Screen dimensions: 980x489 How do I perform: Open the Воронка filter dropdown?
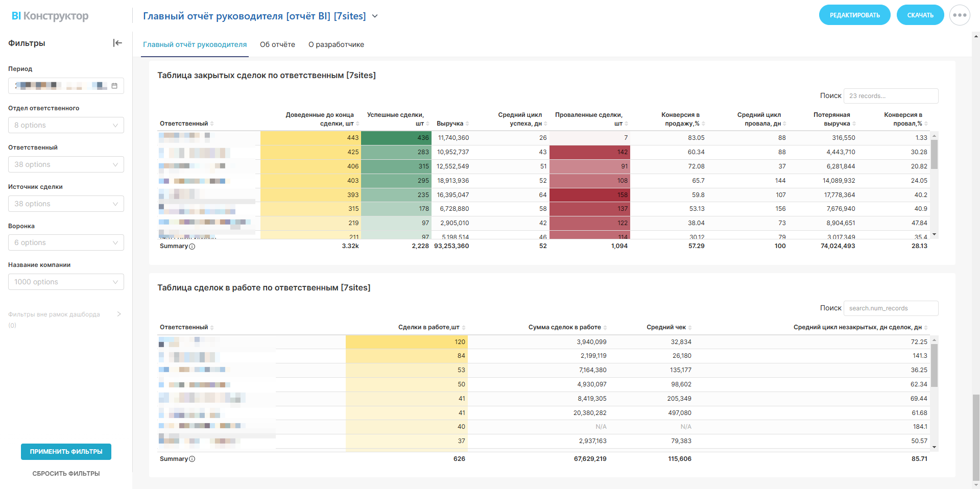tap(66, 243)
